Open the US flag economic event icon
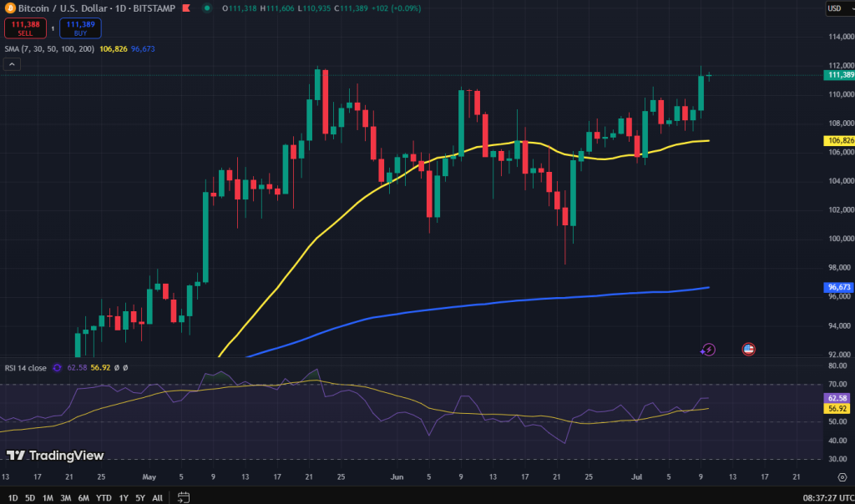This screenshot has width=855, height=504. point(749,350)
